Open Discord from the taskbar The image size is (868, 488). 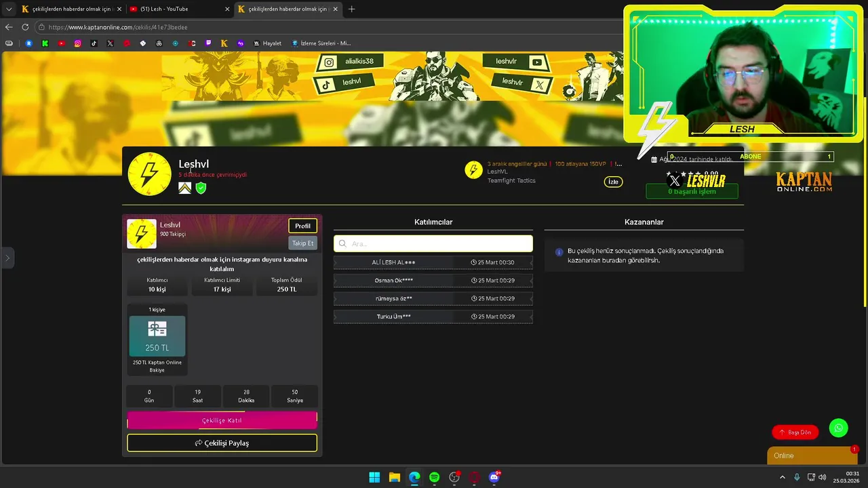coord(494,477)
